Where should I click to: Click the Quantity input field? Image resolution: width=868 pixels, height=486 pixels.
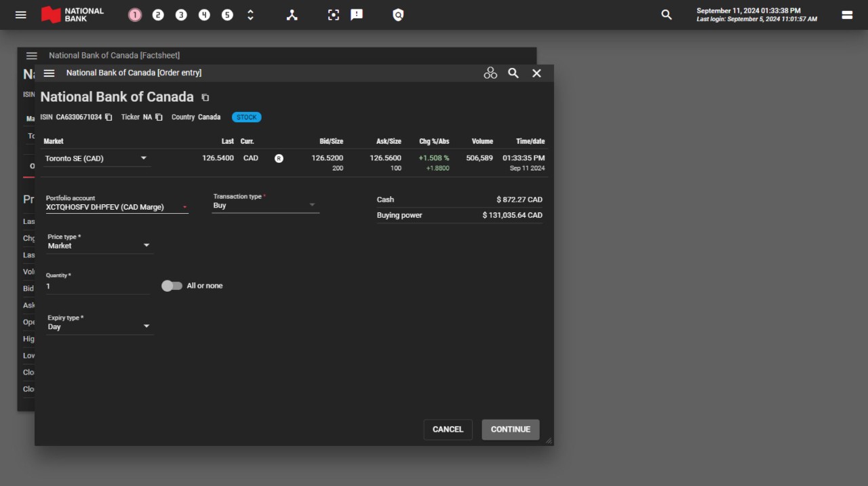click(97, 286)
